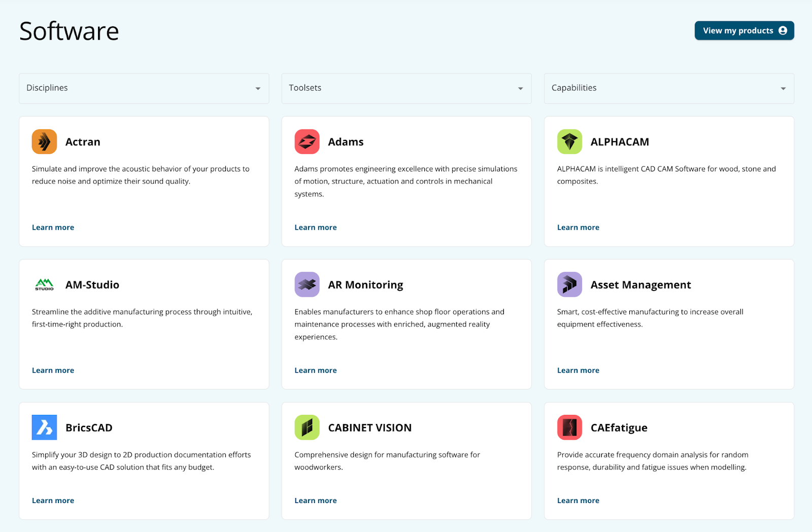The image size is (812, 532).
Task: Click the BricsCAD card title
Action: point(89,428)
